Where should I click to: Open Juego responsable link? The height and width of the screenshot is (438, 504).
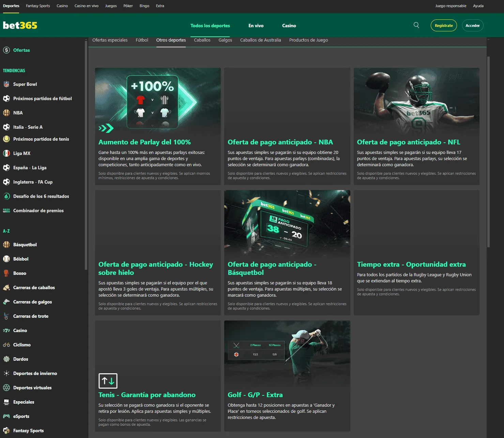451,6
